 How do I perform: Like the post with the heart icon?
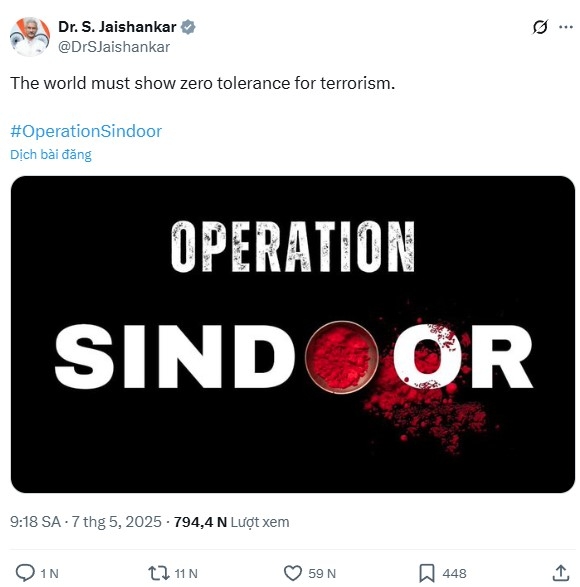[x=292, y=573]
